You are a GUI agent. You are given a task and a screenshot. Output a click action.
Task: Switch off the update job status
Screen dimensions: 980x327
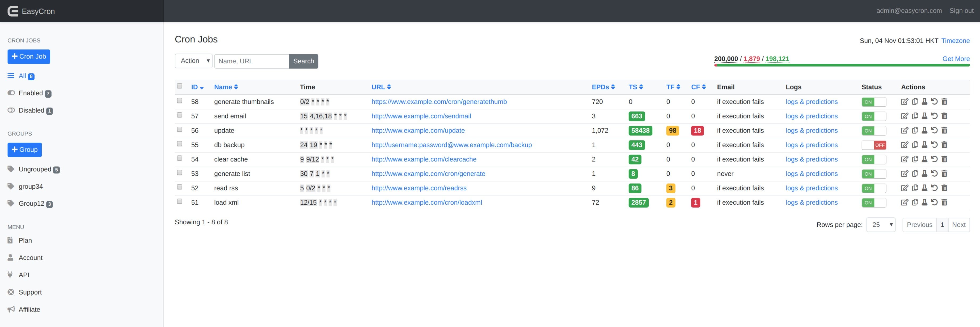[x=874, y=131]
